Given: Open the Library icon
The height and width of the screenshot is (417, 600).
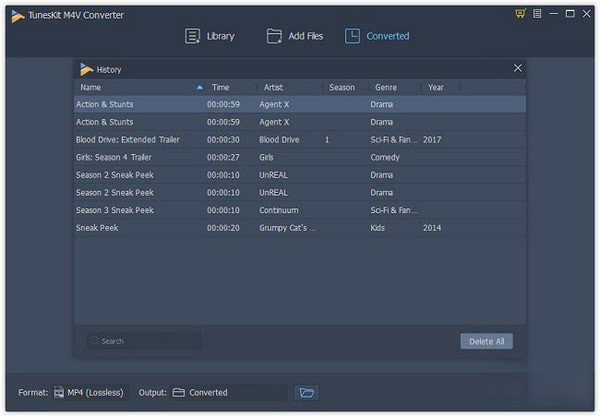Looking at the screenshot, I should coord(192,36).
